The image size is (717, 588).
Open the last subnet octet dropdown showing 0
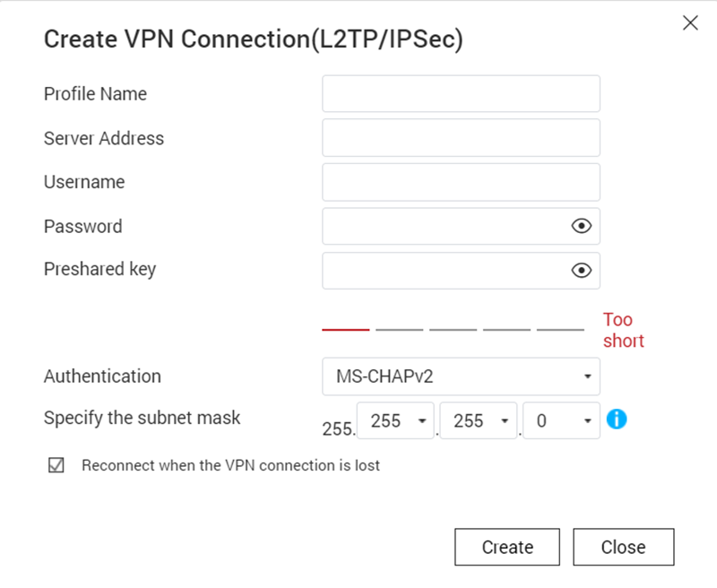(x=562, y=420)
